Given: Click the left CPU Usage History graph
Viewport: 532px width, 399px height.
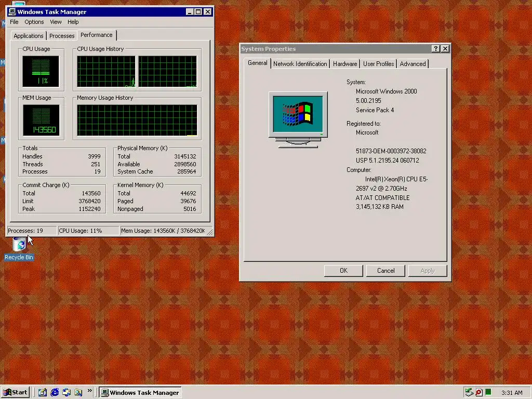Looking at the screenshot, I should tap(106, 72).
